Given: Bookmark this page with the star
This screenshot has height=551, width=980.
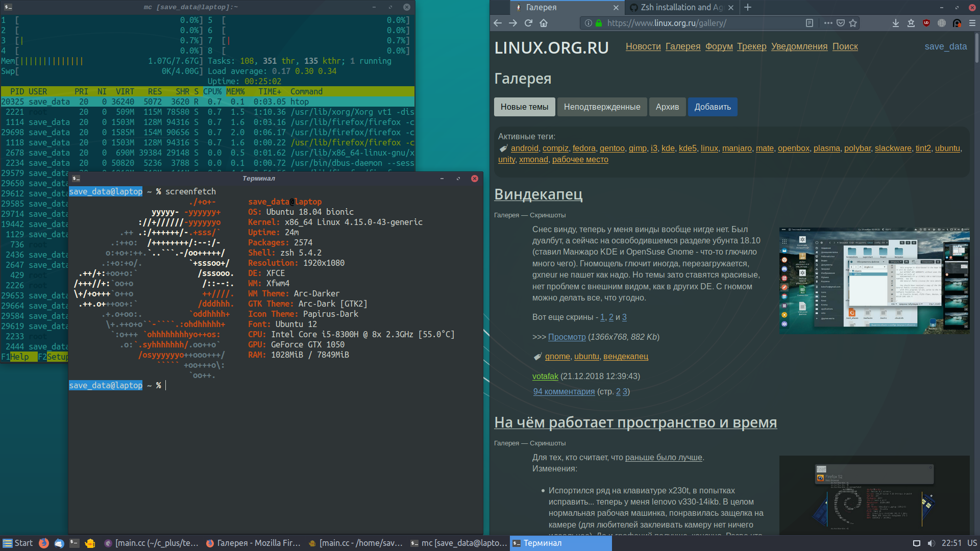Looking at the screenshot, I should (853, 23).
